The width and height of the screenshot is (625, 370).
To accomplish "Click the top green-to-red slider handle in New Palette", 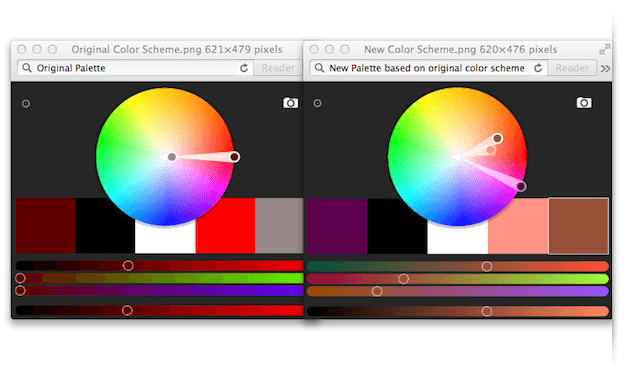I will (x=487, y=266).
